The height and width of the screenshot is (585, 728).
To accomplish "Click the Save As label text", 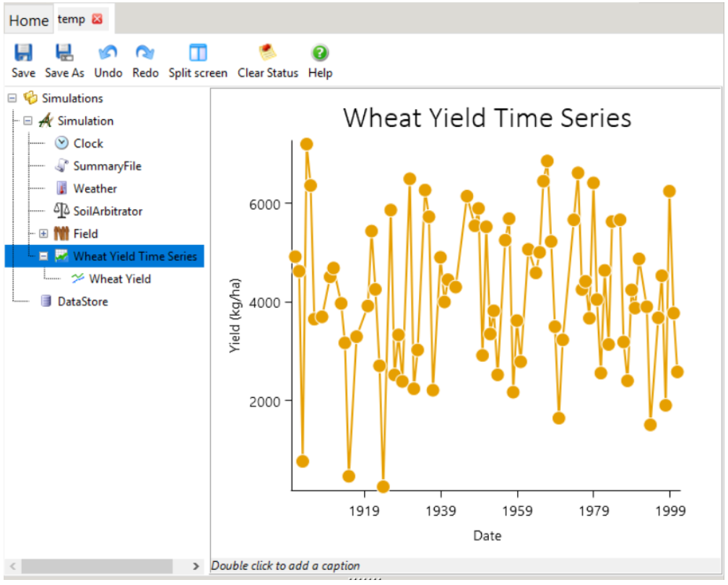I will coord(64,74).
